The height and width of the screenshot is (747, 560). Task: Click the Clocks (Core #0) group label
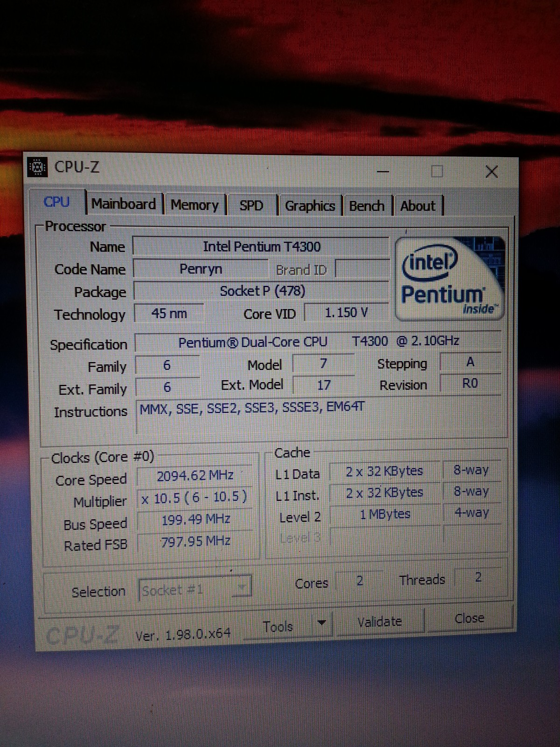point(102,457)
